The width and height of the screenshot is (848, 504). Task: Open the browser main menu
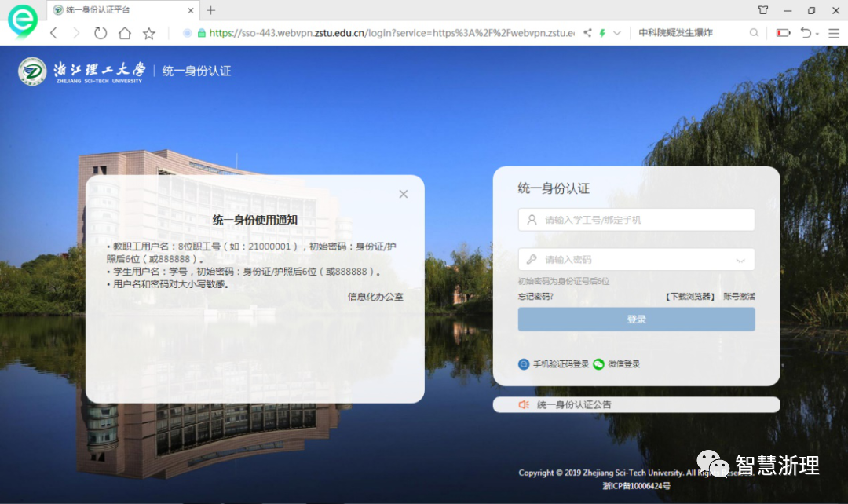pyautogui.click(x=832, y=33)
